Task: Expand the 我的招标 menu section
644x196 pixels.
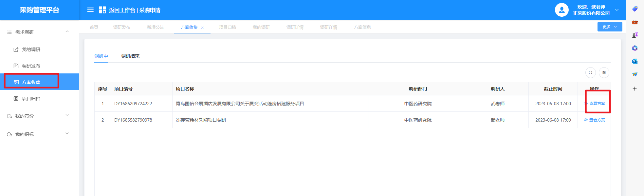Action: [67, 134]
